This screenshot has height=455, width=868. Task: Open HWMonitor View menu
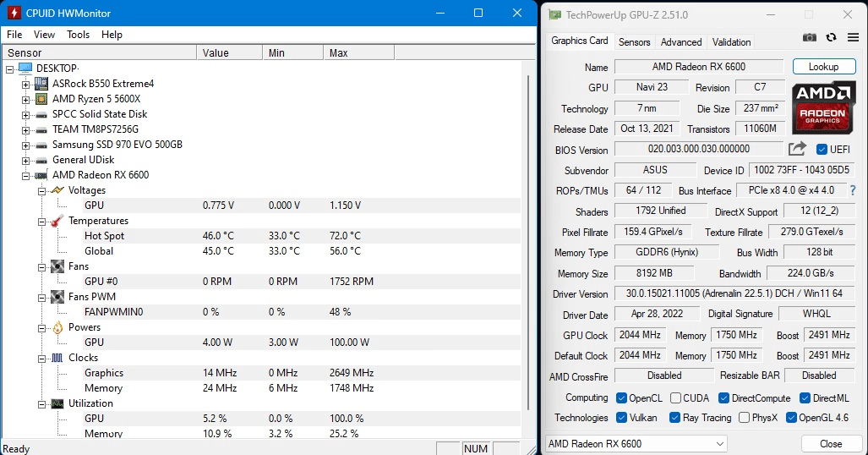tap(44, 35)
